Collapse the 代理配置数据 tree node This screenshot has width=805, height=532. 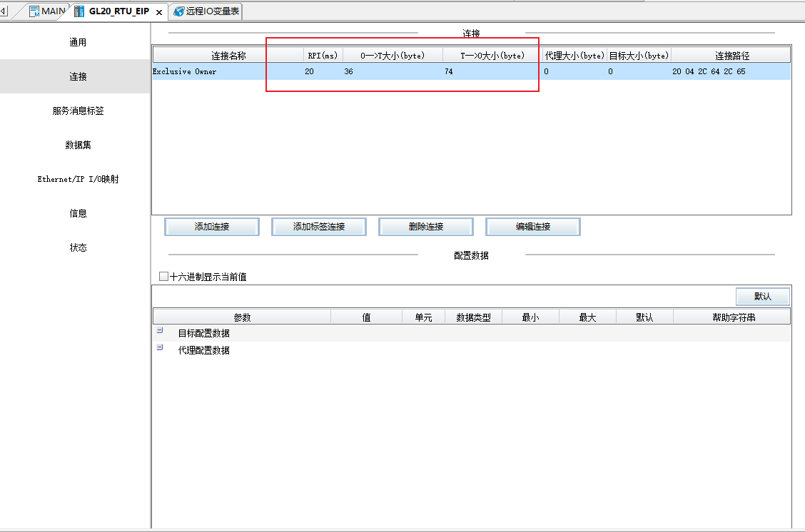tap(160, 348)
